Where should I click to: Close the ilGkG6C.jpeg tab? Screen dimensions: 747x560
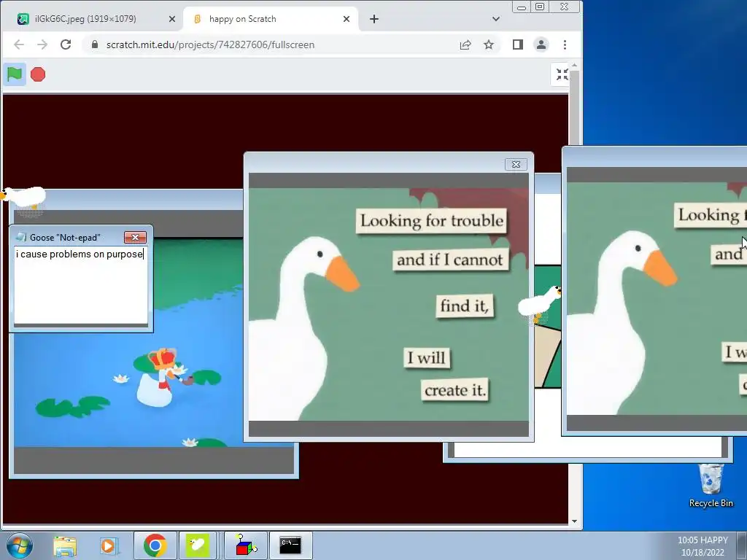tap(172, 19)
